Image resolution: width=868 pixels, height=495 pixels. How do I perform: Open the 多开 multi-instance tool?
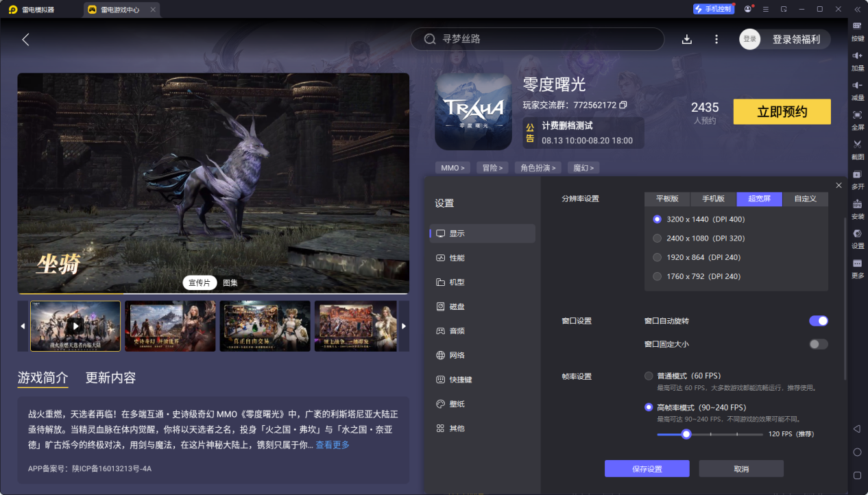[x=857, y=179]
